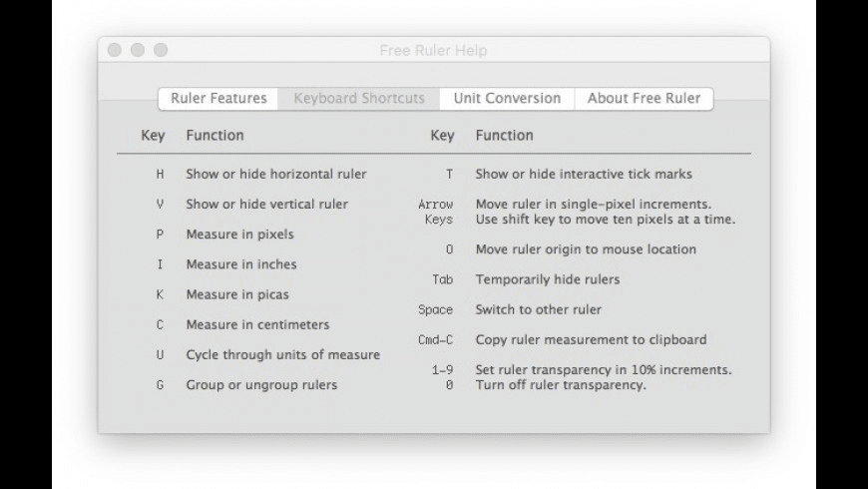
Task: Click the T key label
Action: click(x=450, y=174)
